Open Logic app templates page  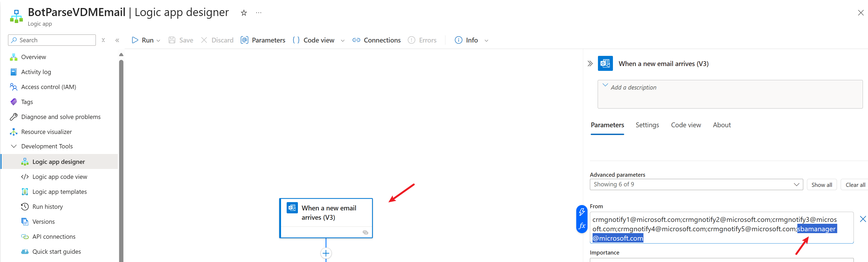tap(59, 192)
